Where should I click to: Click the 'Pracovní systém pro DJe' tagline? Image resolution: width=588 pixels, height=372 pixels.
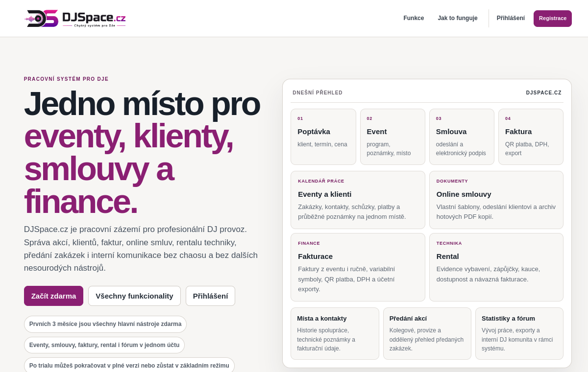66,79
